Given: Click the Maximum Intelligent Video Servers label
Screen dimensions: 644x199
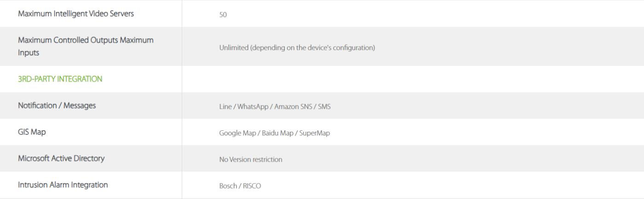Looking at the screenshot, I should [x=76, y=13].
